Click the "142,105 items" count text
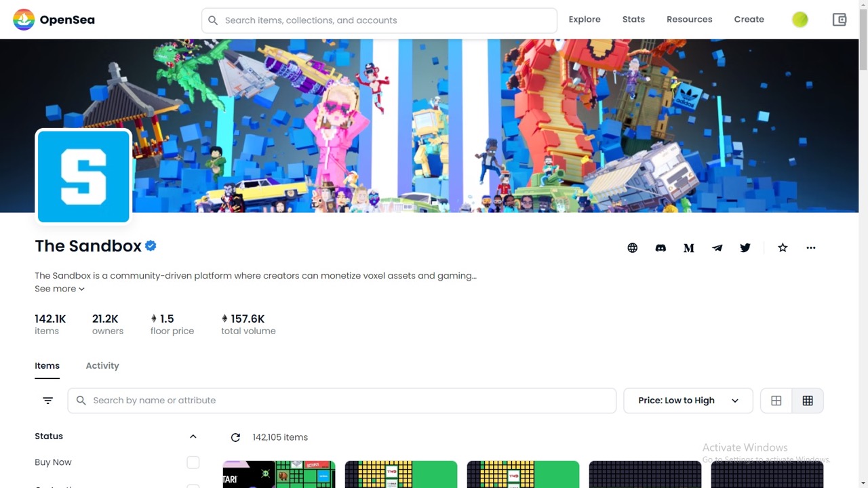Viewport: 868px width, 488px height. pyautogui.click(x=280, y=438)
